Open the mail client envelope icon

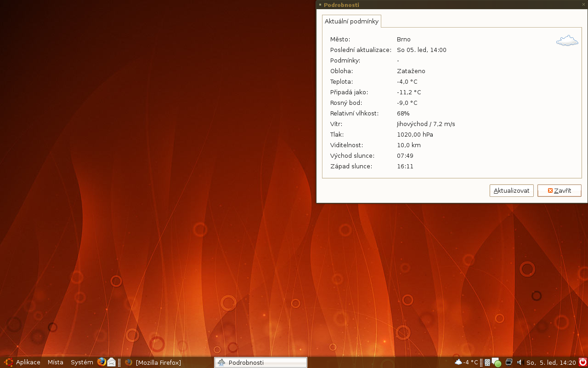pos(111,362)
